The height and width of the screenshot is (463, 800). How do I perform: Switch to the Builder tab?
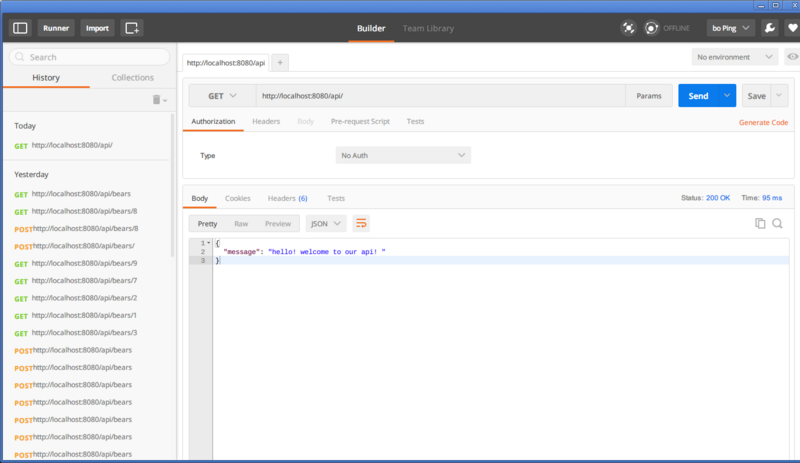point(371,29)
